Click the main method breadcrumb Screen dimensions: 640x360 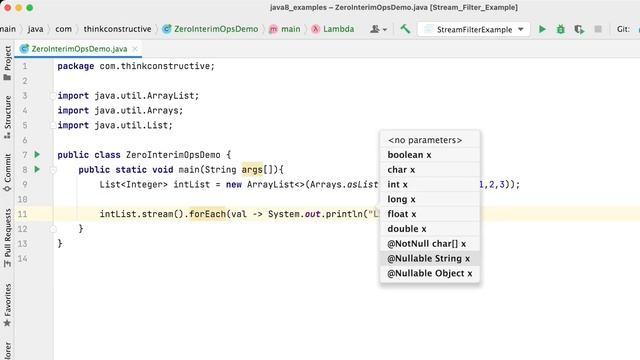(x=285, y=29)
